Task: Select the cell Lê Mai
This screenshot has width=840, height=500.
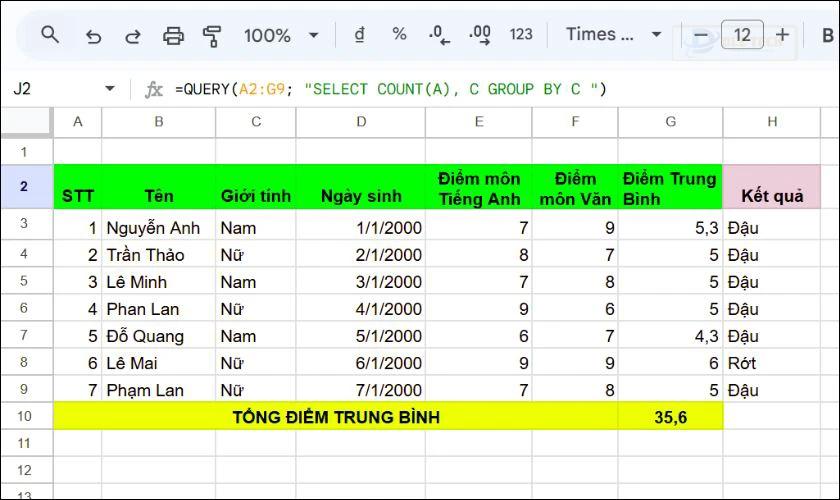Action: pos(159,363)
